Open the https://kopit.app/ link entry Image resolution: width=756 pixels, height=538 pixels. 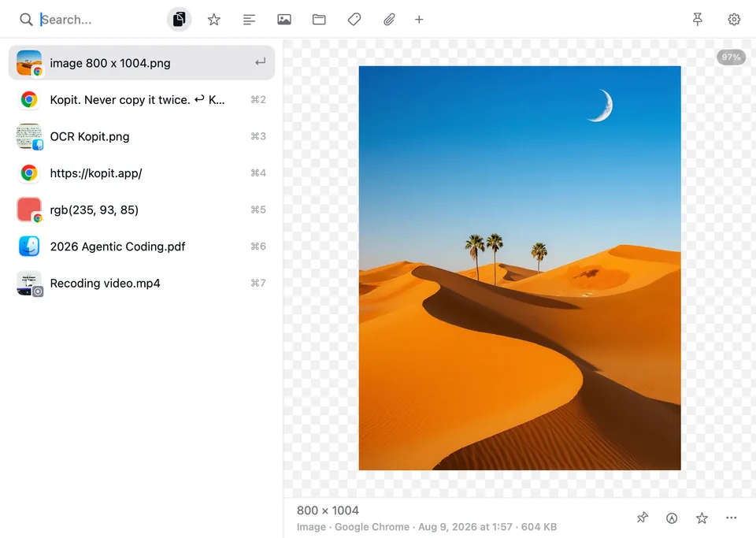142,173
